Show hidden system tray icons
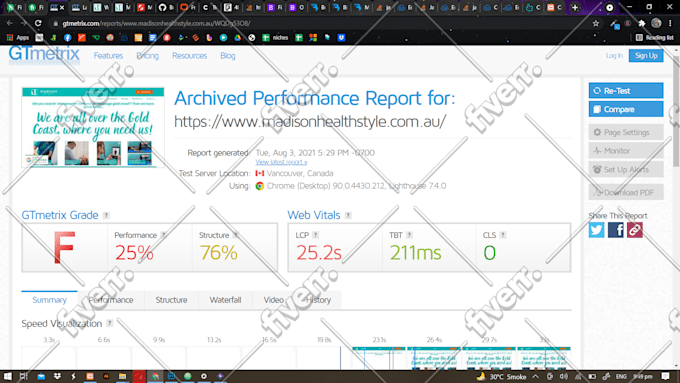680x383 pixels. coord(536,376)
